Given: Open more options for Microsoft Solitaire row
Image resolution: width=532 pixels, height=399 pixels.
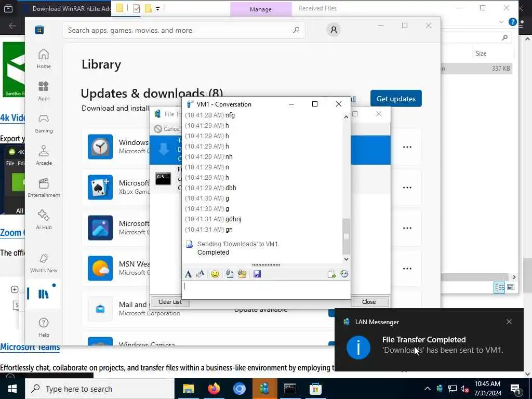Looking at the screenshot, I should click(407, 187).
